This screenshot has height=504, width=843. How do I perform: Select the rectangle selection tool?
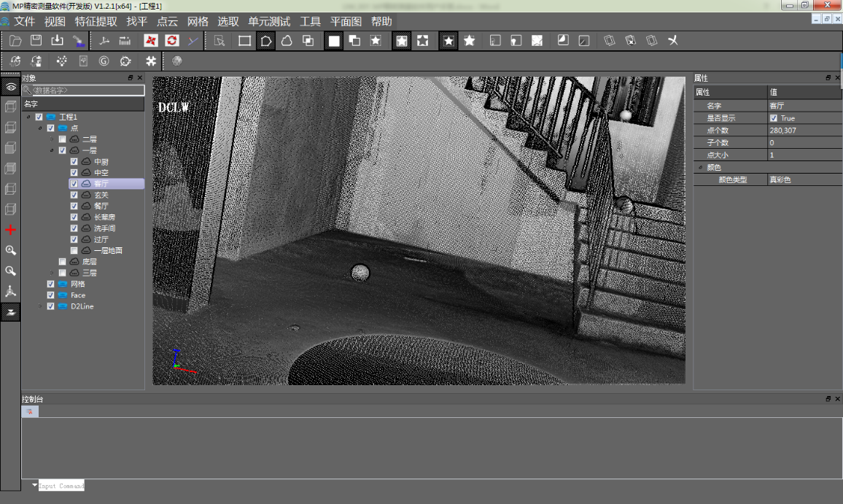click(x=245, y=41)
